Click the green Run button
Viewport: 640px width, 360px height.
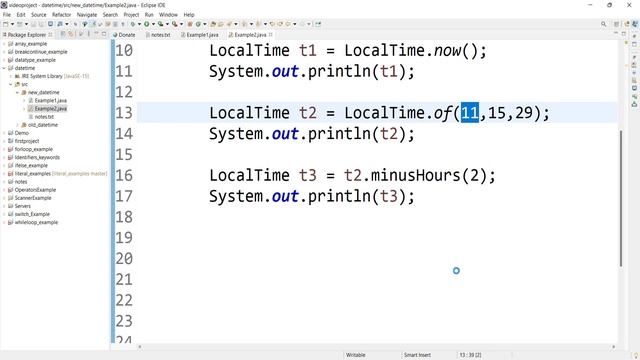tap(147, 24)
